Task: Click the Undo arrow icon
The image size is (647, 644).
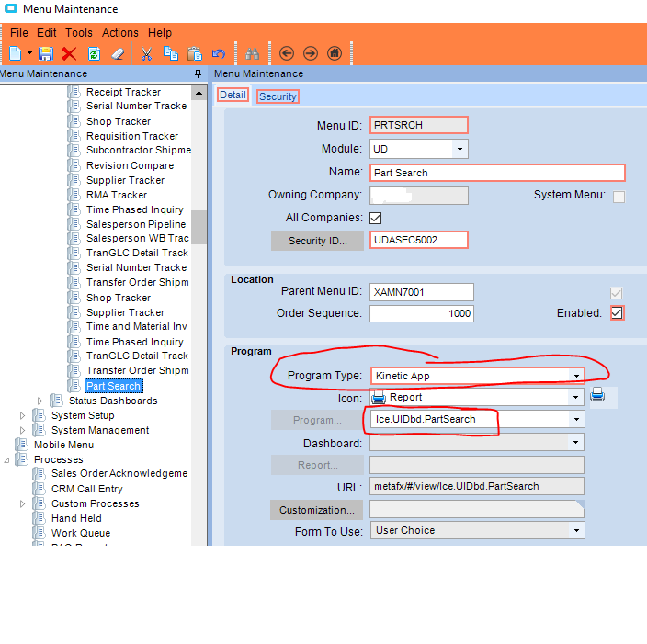Action: coord(219,53)
